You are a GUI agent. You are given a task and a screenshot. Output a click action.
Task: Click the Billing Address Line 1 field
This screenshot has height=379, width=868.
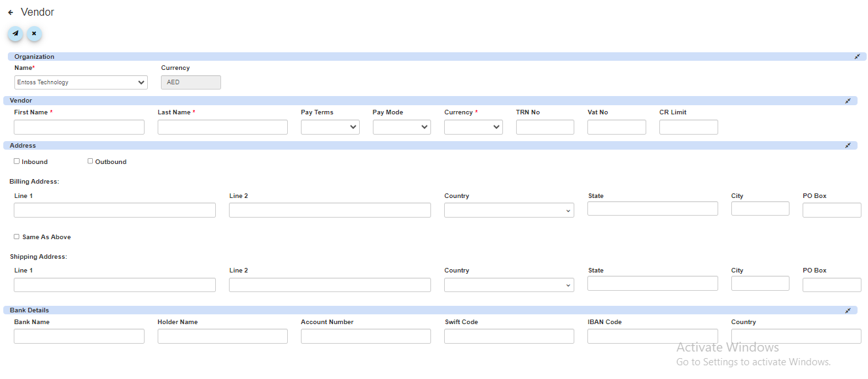[114, 210]
